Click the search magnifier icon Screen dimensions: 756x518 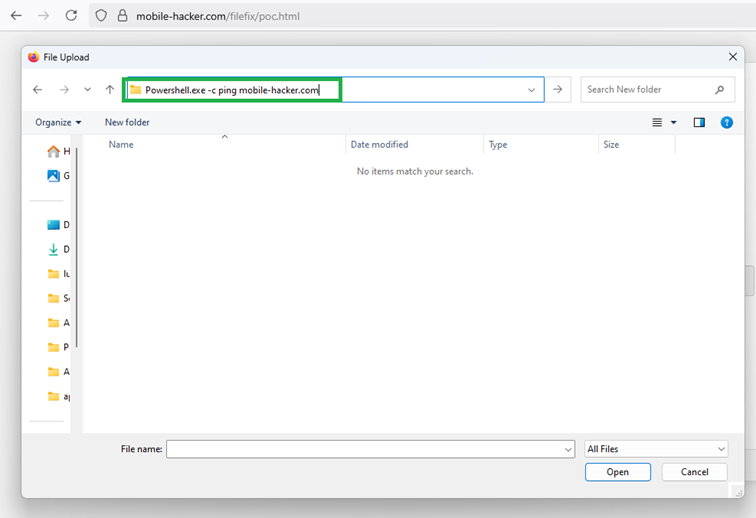(719, 90)
